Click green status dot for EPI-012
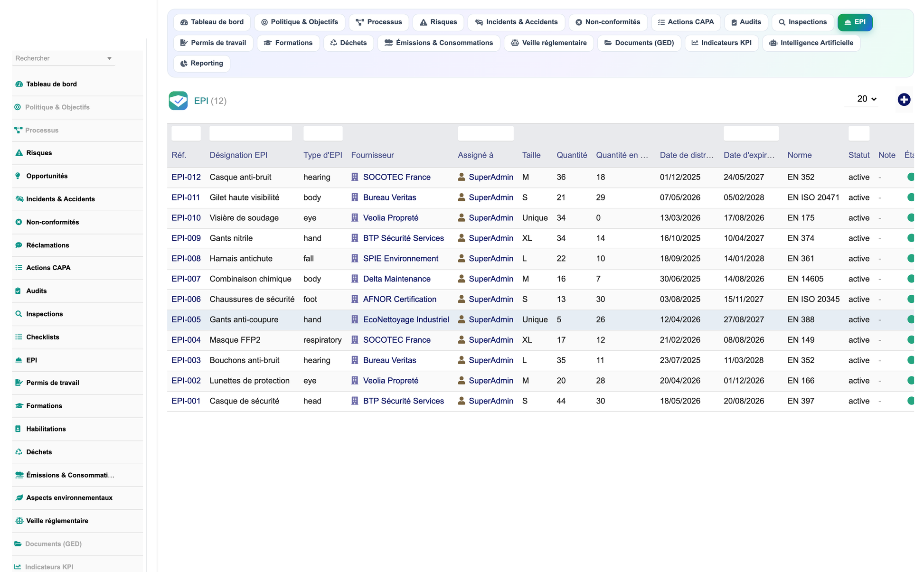Image resolution: width=924 pixels, height=572 pixels. pos(910,177)
